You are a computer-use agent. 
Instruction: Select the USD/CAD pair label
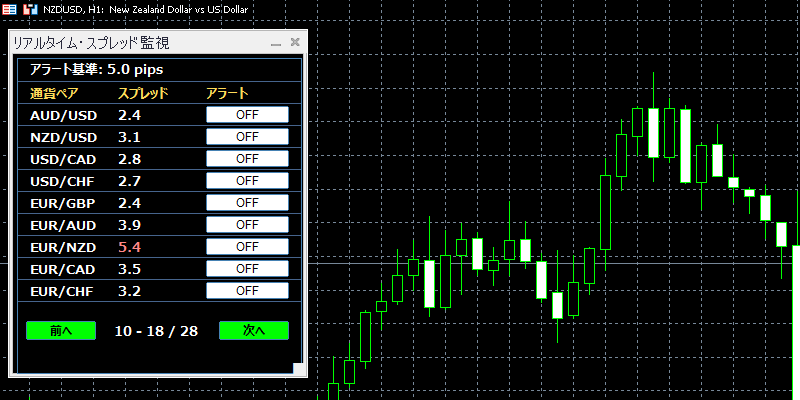[63, 159]
